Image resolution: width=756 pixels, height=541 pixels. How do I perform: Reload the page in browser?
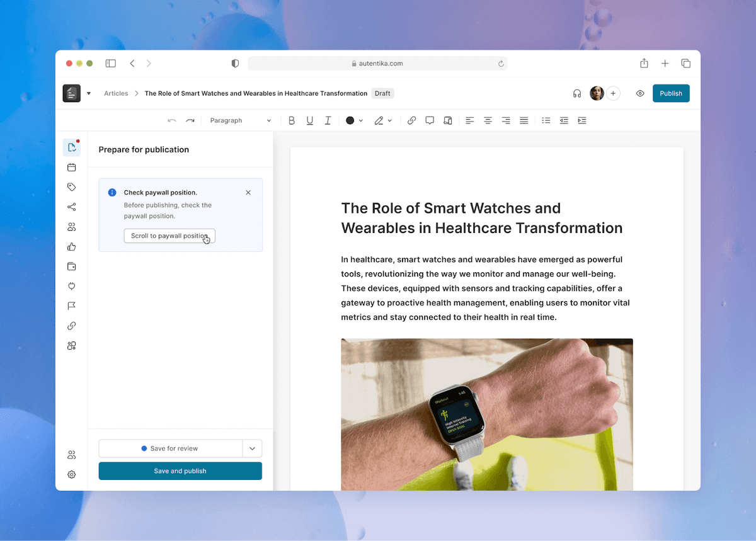[501, 64]
